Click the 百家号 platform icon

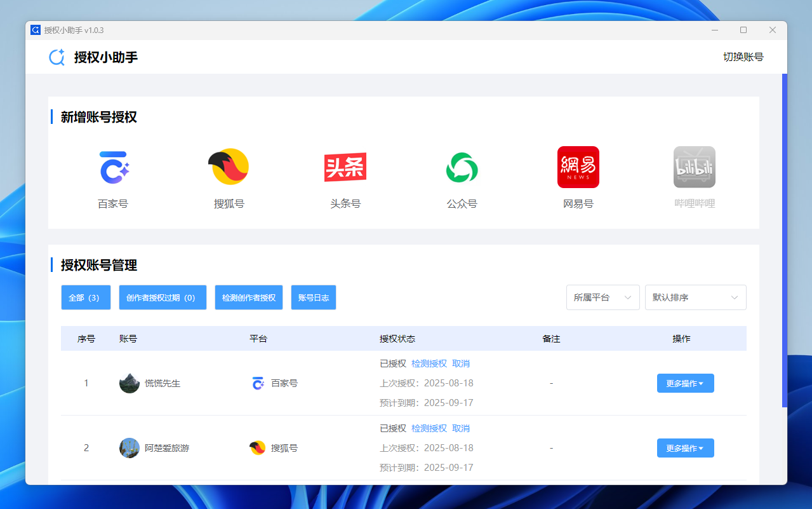(x=113, y=168)
